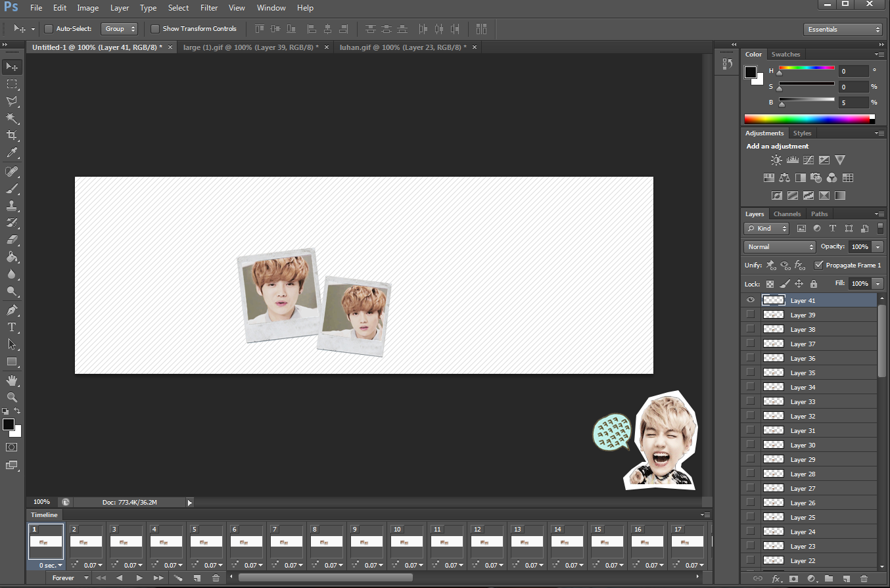Screen dimensions: 890x588
Task: Click the foreground color swatch in Color panel
Action: coord(751,72)
